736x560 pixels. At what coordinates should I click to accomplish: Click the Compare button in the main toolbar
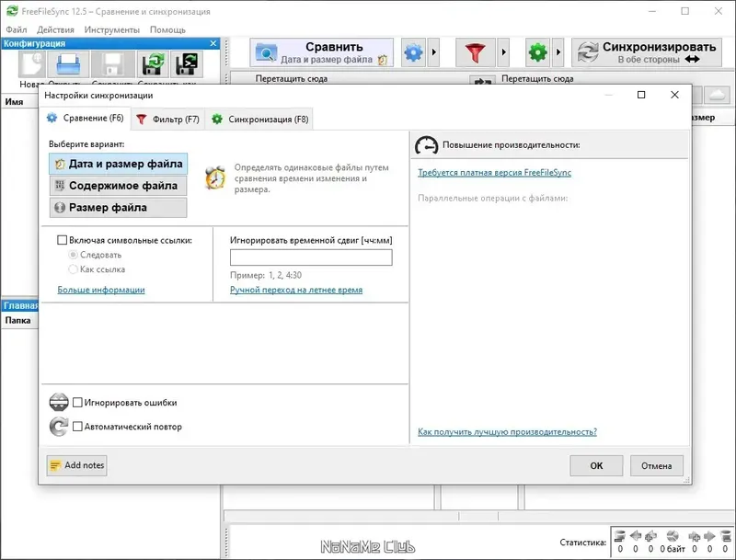(x=321, y=52)
